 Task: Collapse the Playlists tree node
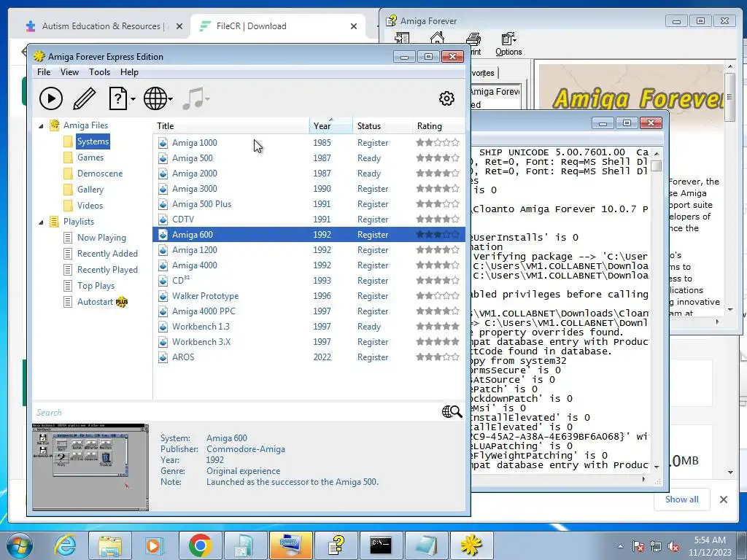[41, 222]
